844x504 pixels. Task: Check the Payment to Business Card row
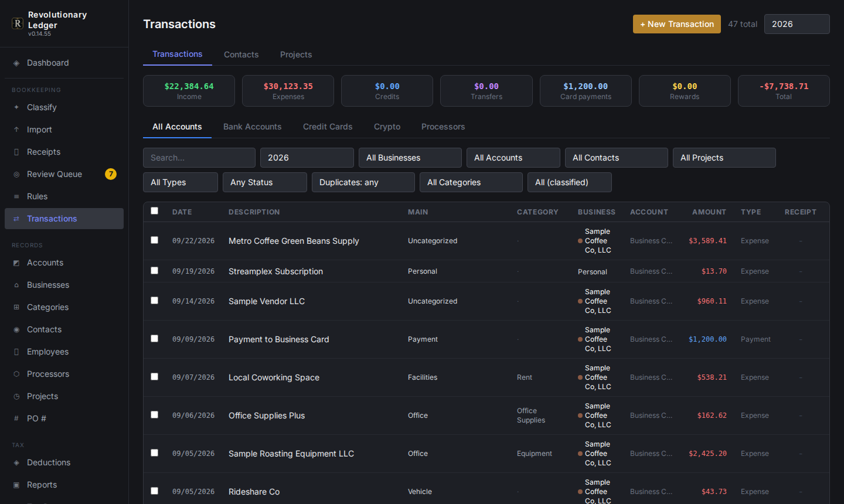pos(155,339)
